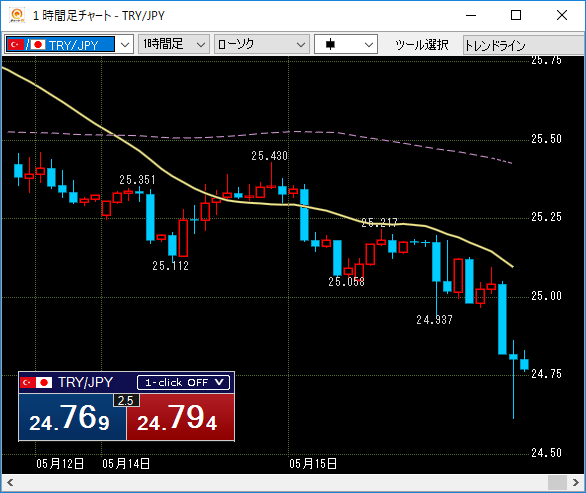
Task: Click the Turkey-Japan flag icon in dropdown
Action: click(x=27, y=44)
